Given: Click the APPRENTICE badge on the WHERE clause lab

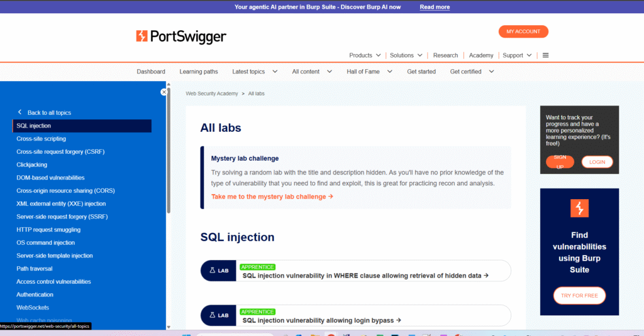Looking at the screenshot, I should point(257,267).
